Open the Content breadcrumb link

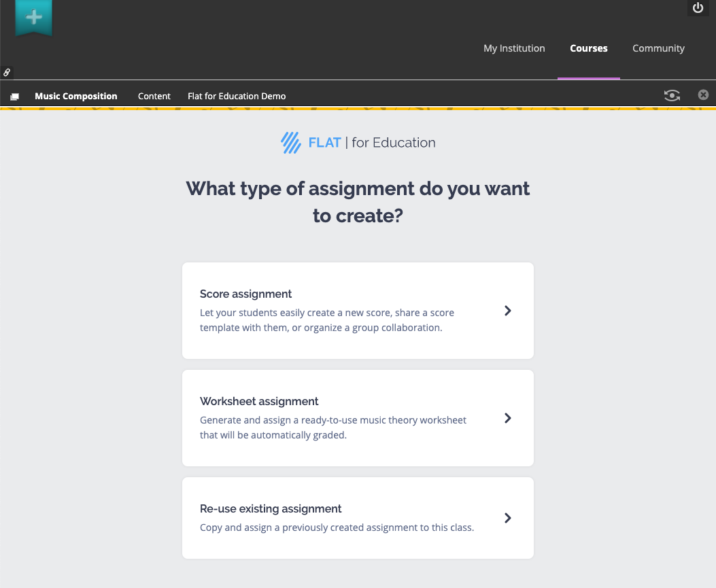[154, 96]
